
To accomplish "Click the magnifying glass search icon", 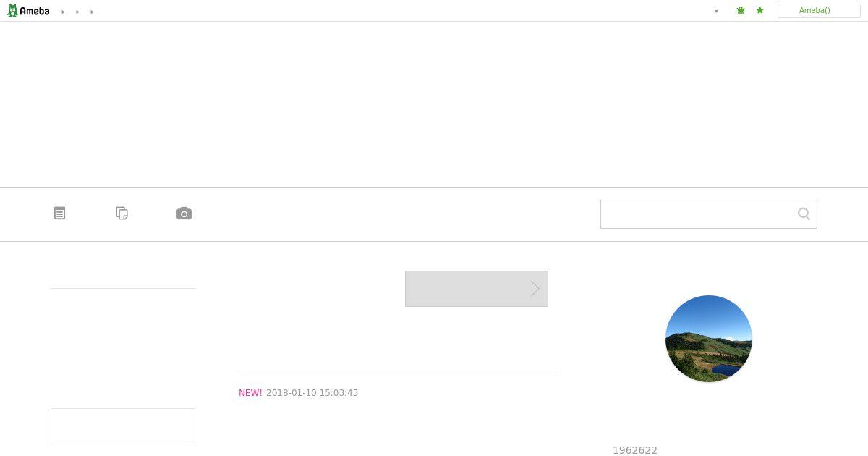I will (804, 214).
